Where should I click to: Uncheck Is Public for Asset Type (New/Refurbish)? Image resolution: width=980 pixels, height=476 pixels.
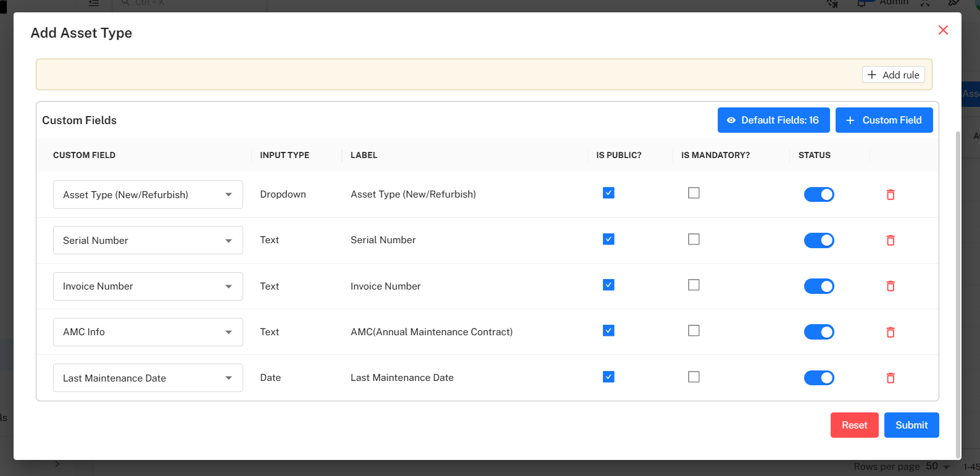pyautogui.click(x=608, y=193)
